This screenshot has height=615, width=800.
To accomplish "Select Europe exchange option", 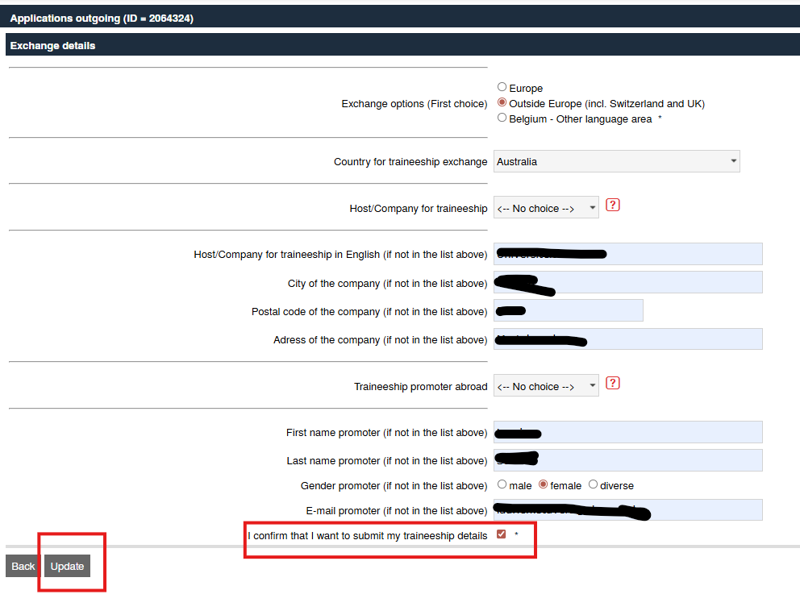I will point(502,88).
